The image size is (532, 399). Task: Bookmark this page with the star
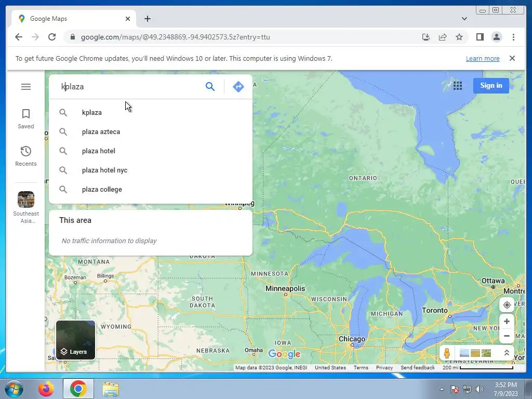point(459,37)
